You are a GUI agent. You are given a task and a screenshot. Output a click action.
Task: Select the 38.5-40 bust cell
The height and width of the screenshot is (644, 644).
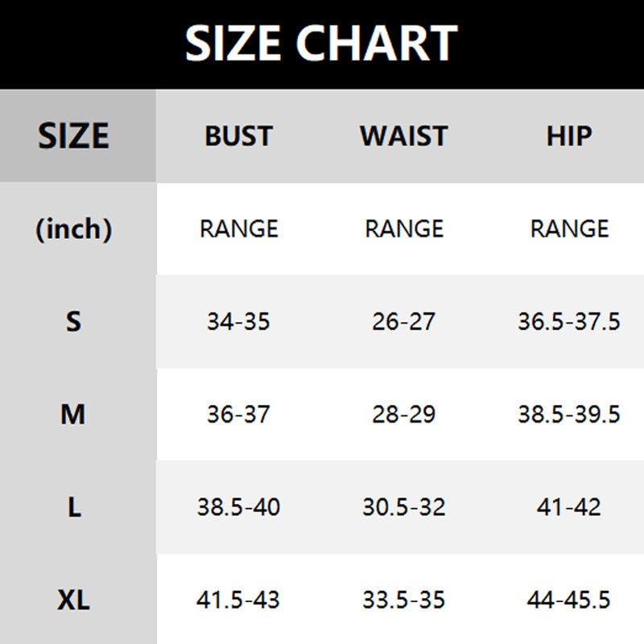click(238, 508)
